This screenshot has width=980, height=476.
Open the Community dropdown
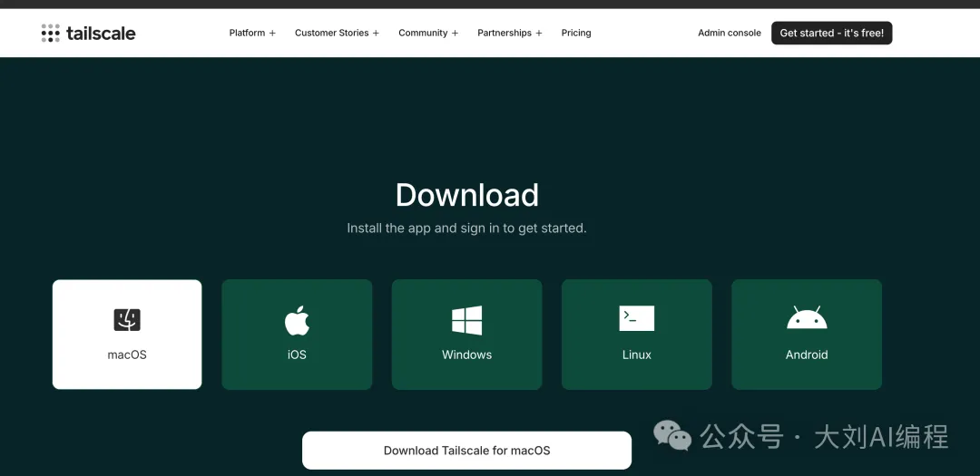pyautogui.click(x=423, y=33)
